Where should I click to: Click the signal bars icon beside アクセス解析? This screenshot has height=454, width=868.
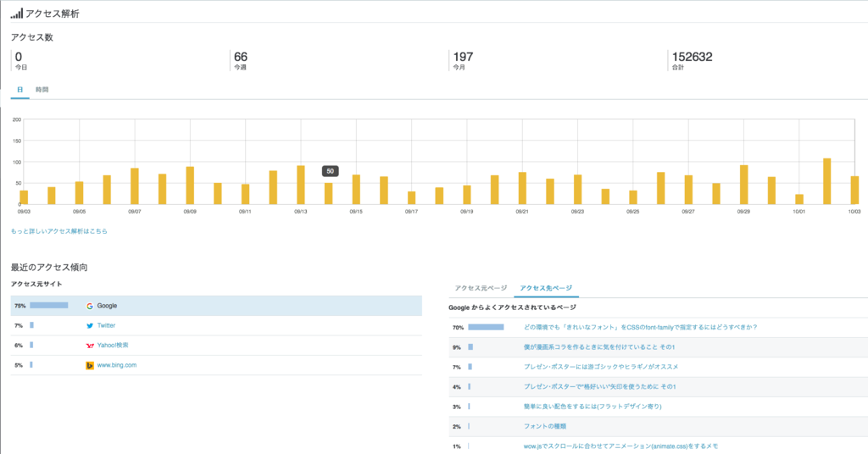[x=17, y=14]
